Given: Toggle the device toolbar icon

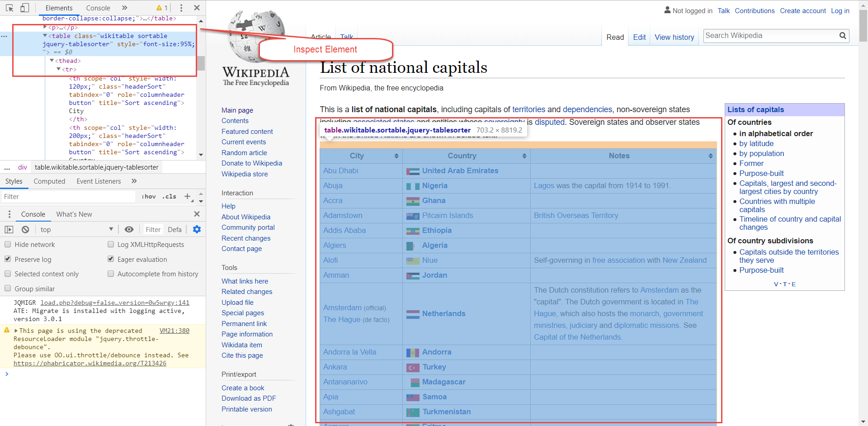Looking at the screenshot, I should [x=25, y=8].
